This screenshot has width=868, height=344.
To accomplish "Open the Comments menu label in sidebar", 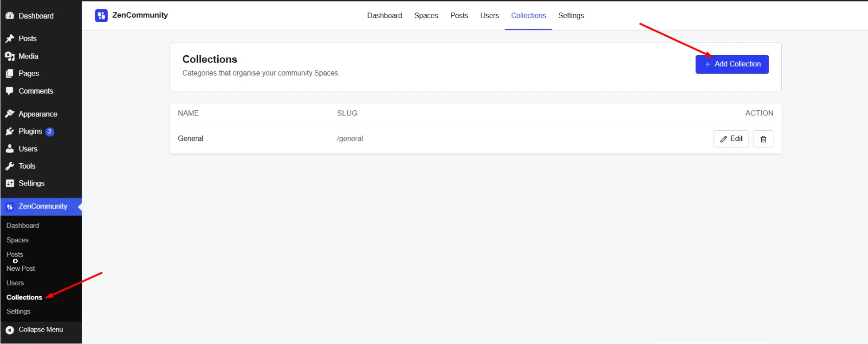I will click(36, 91).
